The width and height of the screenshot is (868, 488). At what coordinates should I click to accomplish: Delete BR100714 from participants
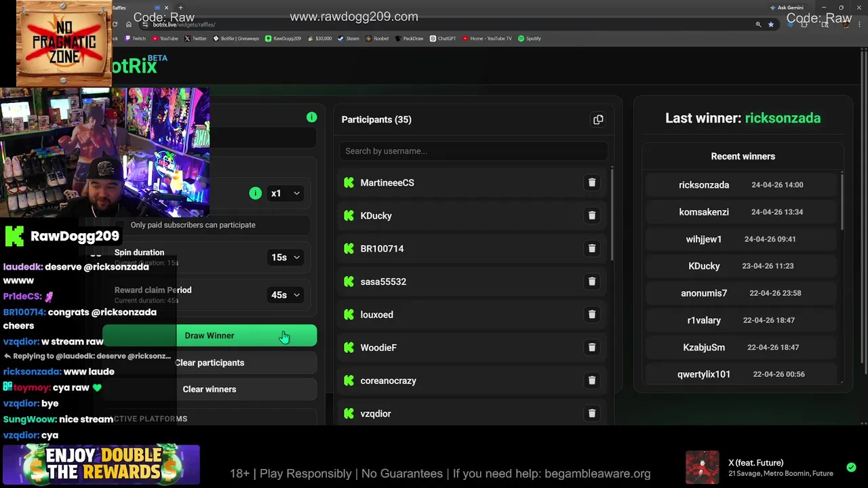[x=592, y=249]
